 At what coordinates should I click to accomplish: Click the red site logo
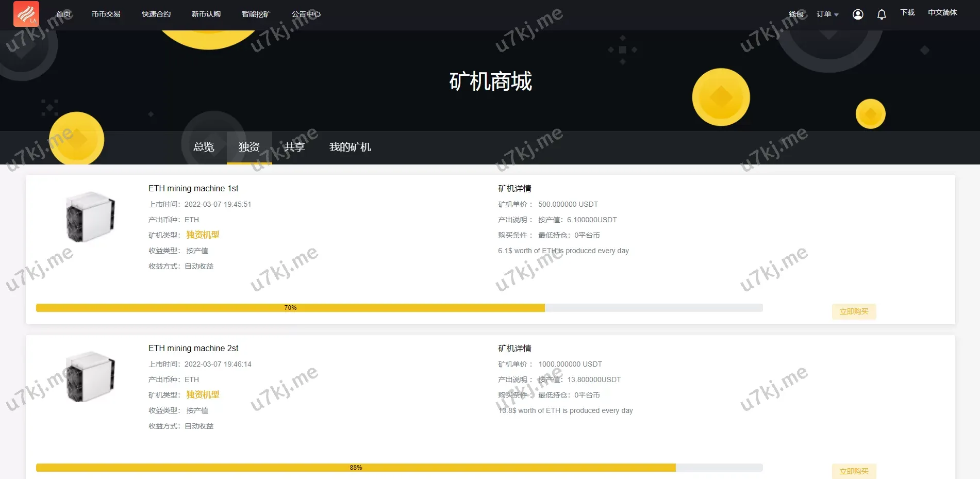pyautogui.click(x=26, y=14)
